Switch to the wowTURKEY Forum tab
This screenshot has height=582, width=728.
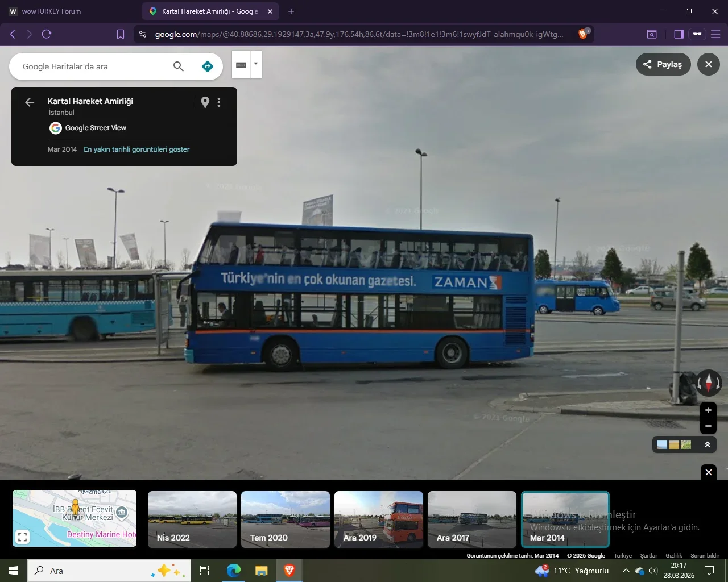click(51, 11)
